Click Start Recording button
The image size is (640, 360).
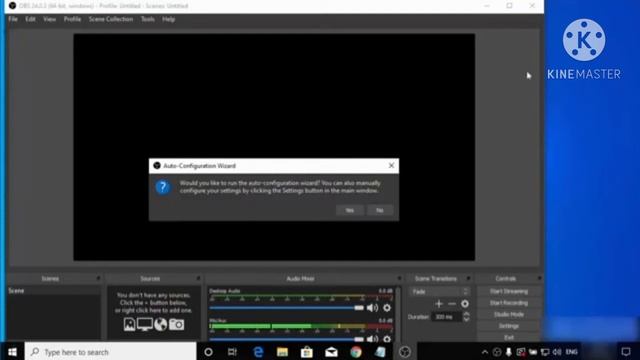point(509,303)
